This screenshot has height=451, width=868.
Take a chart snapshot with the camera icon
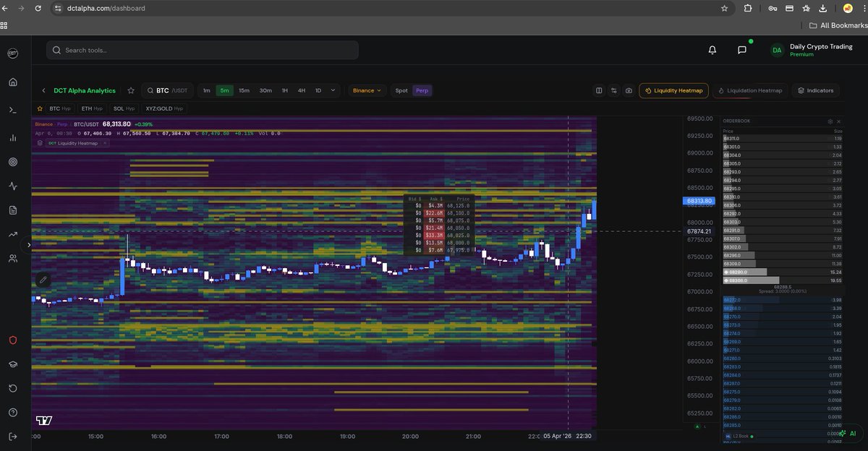tap(629, 90)
